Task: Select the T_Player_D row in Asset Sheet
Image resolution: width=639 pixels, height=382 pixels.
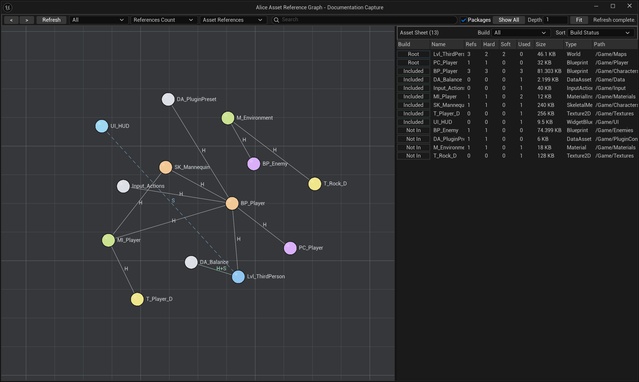Action: pyautogui.click(x=518, y=114)
